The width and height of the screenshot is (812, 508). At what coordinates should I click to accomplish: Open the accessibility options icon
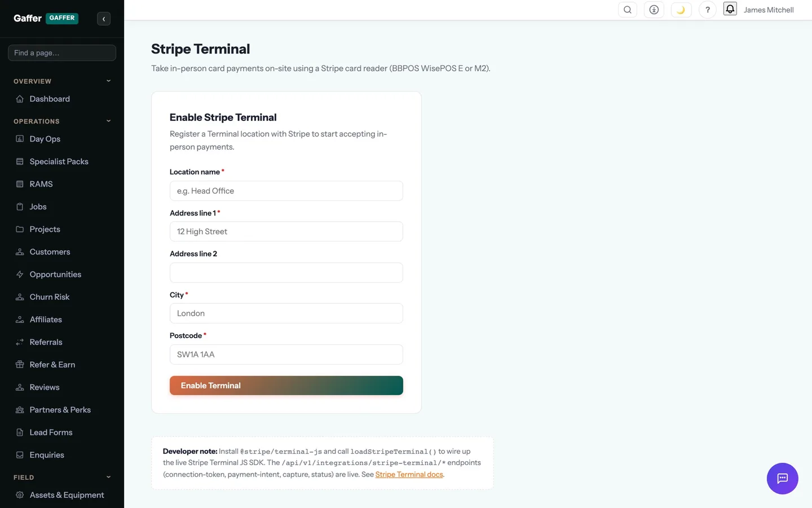click(654, 10)
